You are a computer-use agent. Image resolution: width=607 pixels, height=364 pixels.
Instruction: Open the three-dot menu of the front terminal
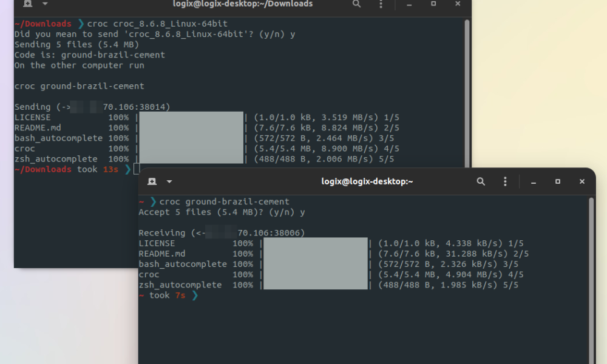(505, 181)
